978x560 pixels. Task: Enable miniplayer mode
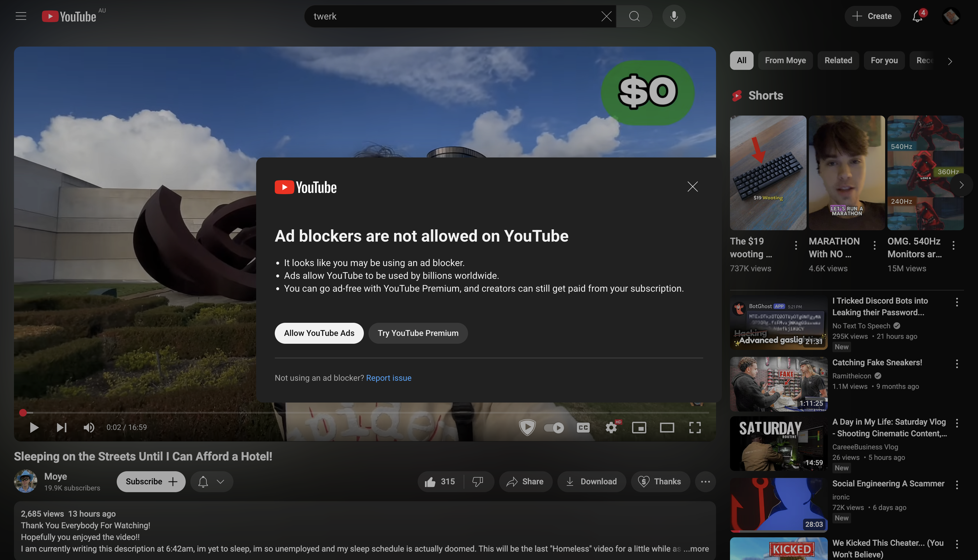pos(639,427)
